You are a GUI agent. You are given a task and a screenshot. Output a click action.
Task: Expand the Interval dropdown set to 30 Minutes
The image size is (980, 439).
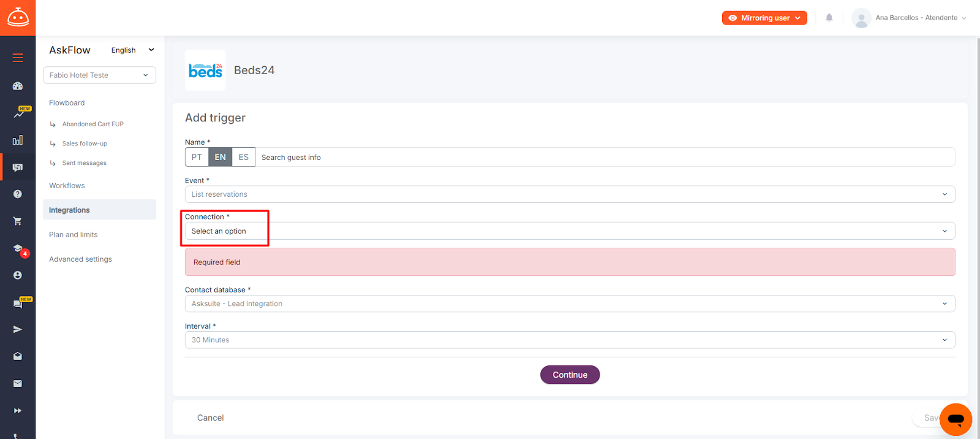tap(570, 340)
